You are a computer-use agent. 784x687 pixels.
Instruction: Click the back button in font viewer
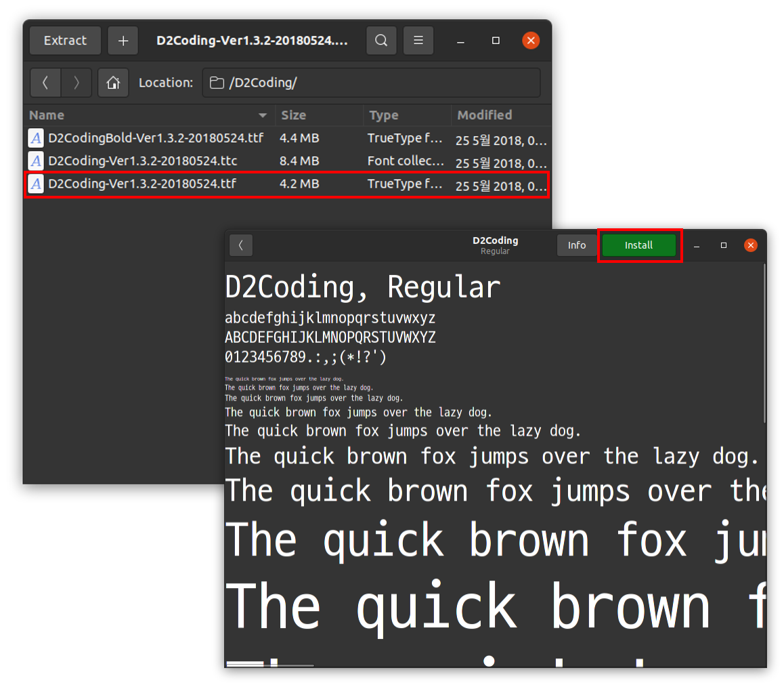pos(241,245)
